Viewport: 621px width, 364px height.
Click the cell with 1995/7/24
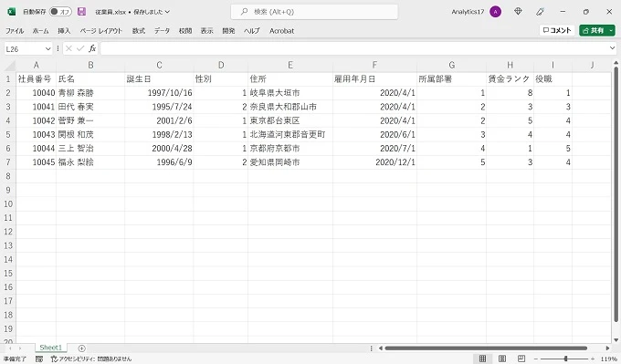click(159, 107)
